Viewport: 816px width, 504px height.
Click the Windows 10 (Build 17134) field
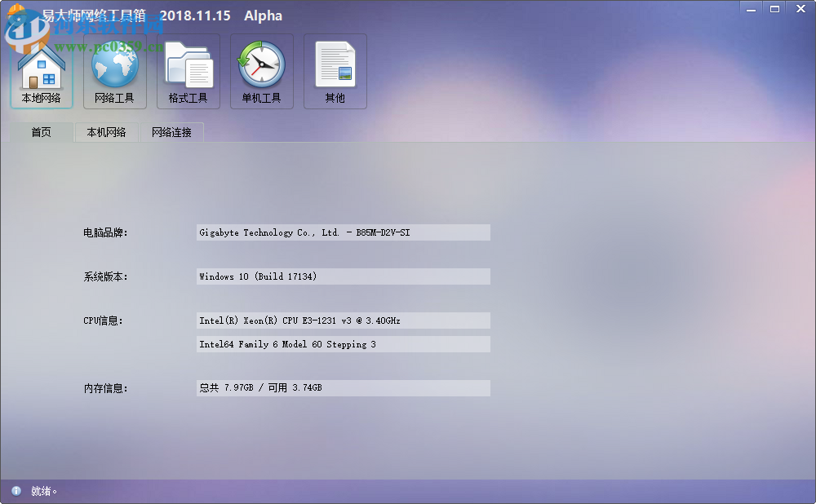point(343,276)
